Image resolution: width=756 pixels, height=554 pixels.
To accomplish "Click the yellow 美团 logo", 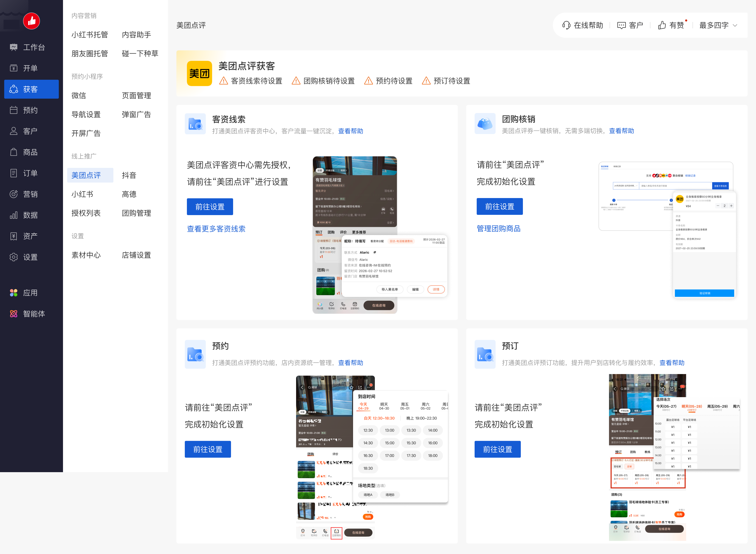I will [x=199, y=73].
